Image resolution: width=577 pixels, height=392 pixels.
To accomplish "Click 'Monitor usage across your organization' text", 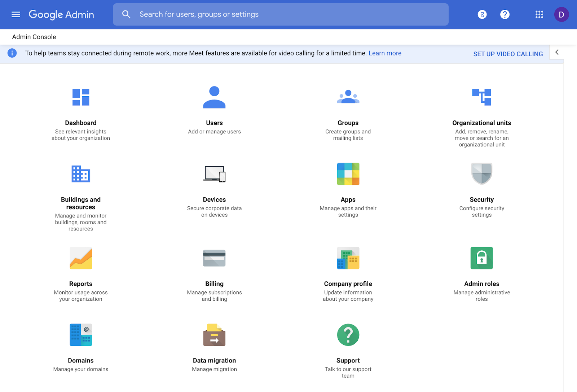I will [81, 296].
